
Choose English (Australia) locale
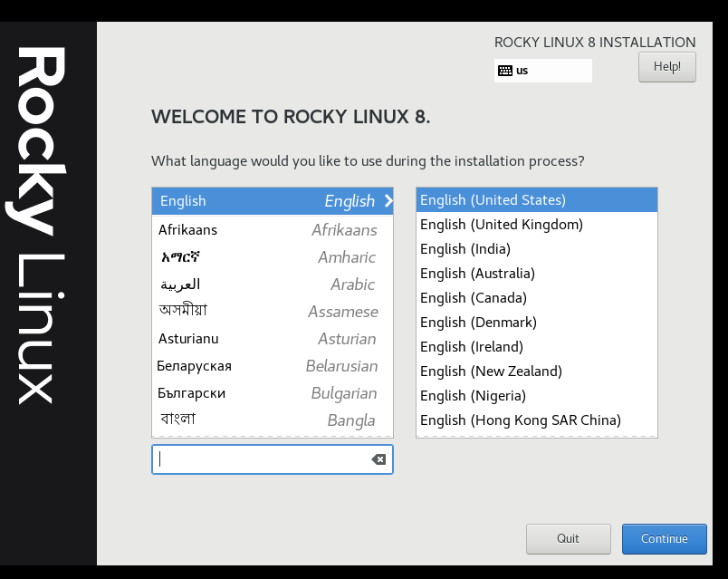pyautogui.click(x=537, y=274)
